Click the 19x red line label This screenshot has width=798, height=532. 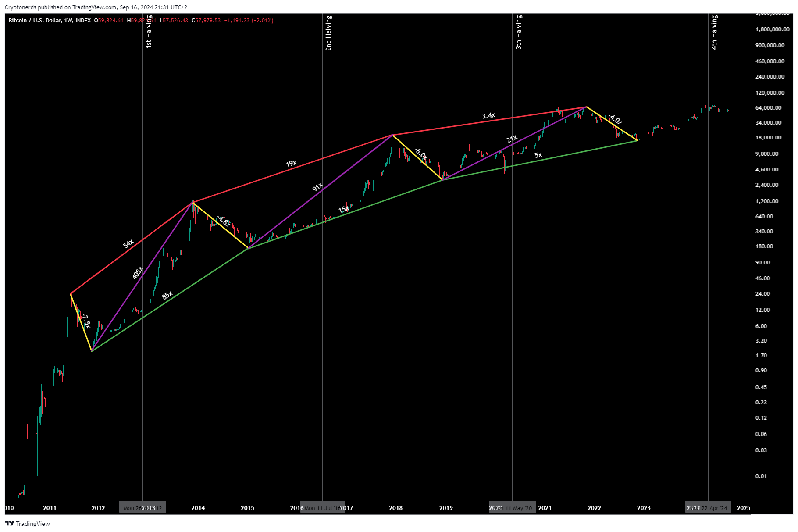[291, 164]
